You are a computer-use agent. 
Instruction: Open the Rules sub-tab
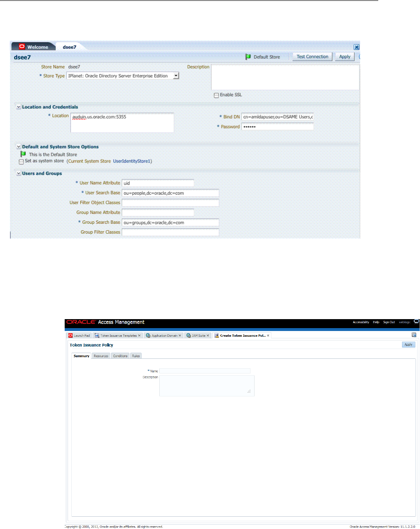[x=136, y=356]
